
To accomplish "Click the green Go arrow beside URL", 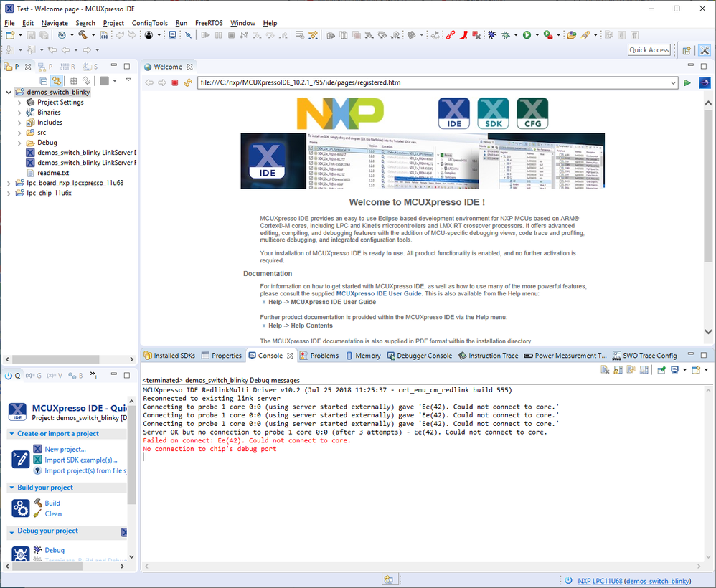I will [x=687, y=82].
